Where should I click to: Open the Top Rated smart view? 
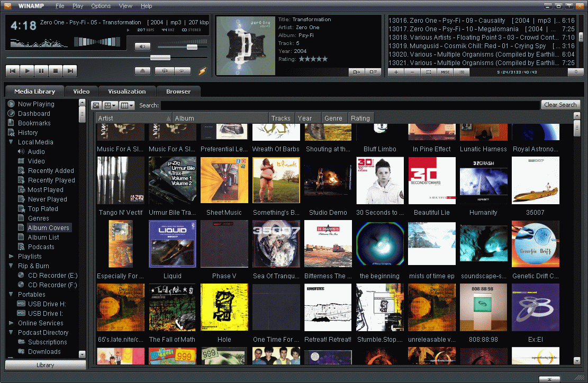point(43,209)
